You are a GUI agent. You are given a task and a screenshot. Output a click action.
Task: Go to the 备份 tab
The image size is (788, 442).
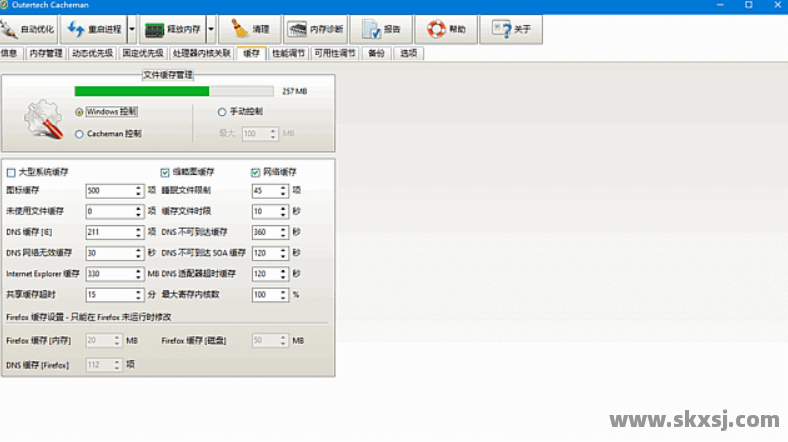(x=376, y=53)
